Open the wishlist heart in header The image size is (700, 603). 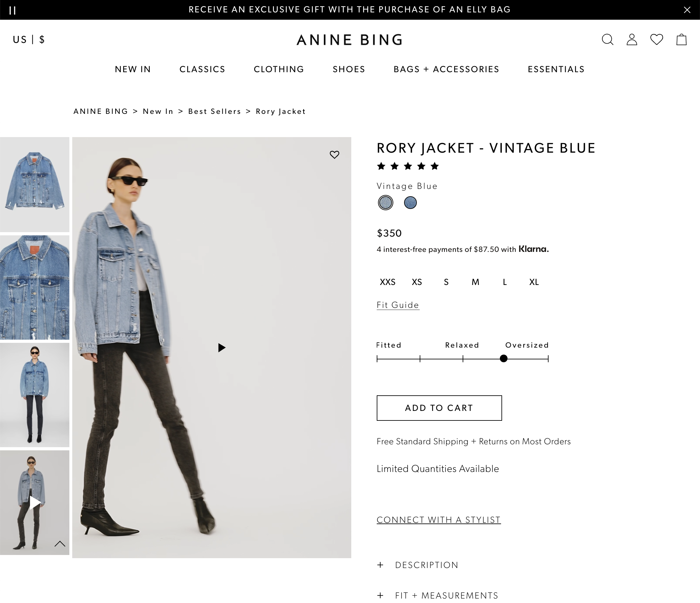pos(656,39)
